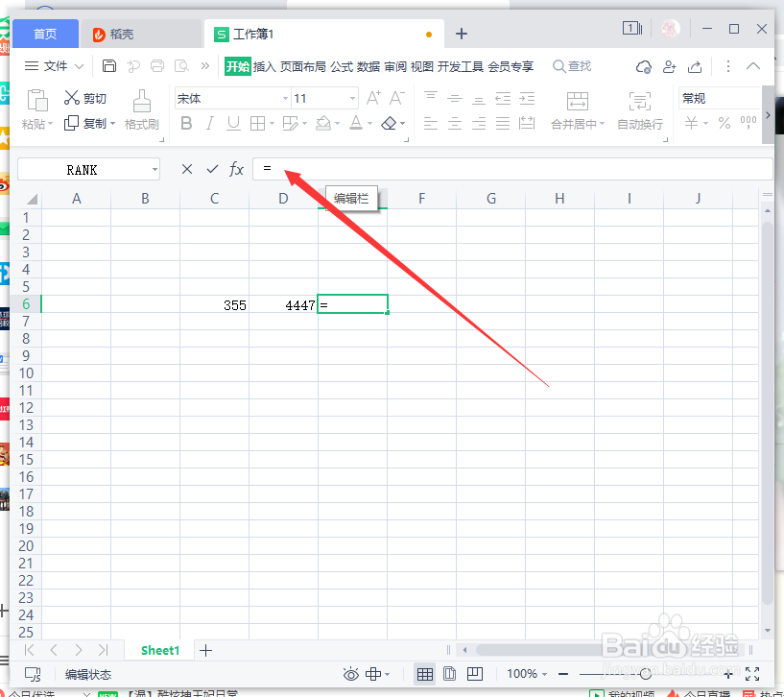The width and height of the screenshot is (784, 697).
Task: Click the eraser clear-format icon
Action: click(389, 123)
